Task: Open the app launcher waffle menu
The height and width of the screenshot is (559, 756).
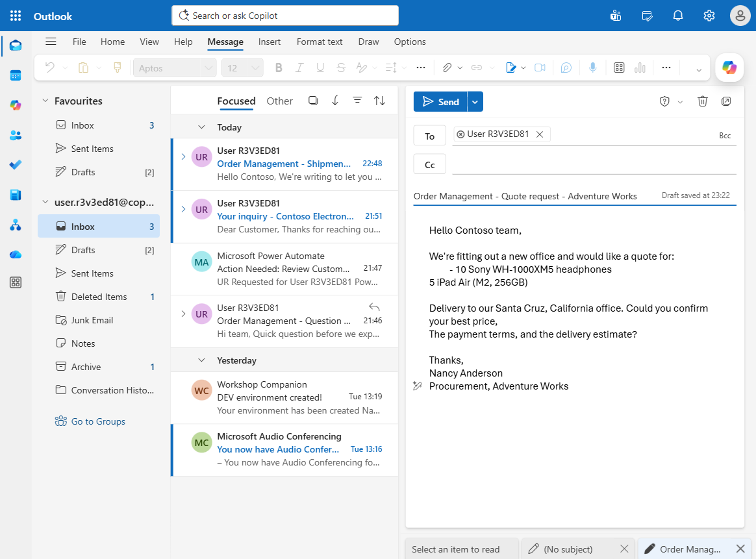Action: (16, 16)
